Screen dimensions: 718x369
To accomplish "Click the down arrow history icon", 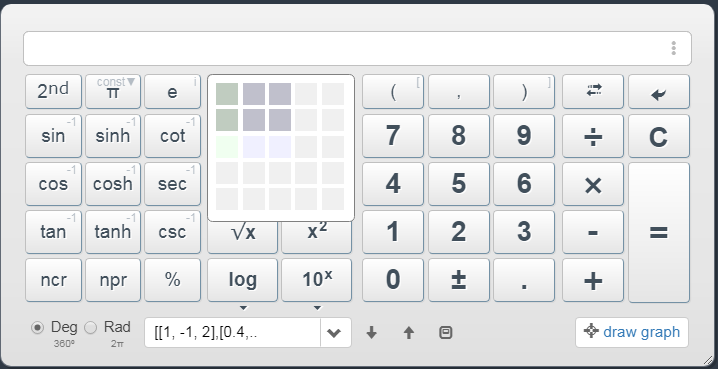I will pos(371,332).
